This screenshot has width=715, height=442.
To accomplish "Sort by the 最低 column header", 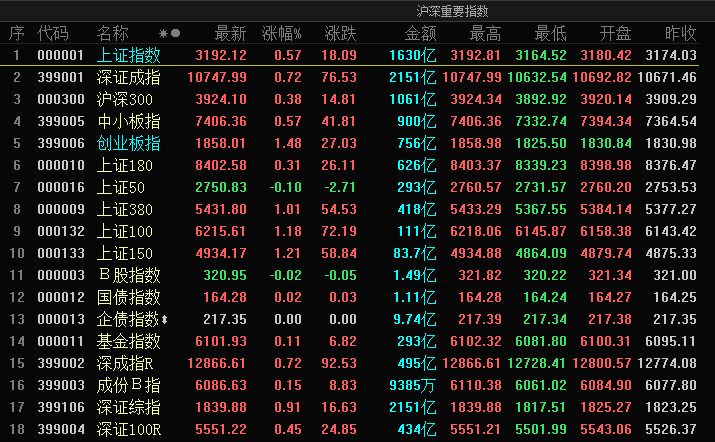I will pos(550,33).
